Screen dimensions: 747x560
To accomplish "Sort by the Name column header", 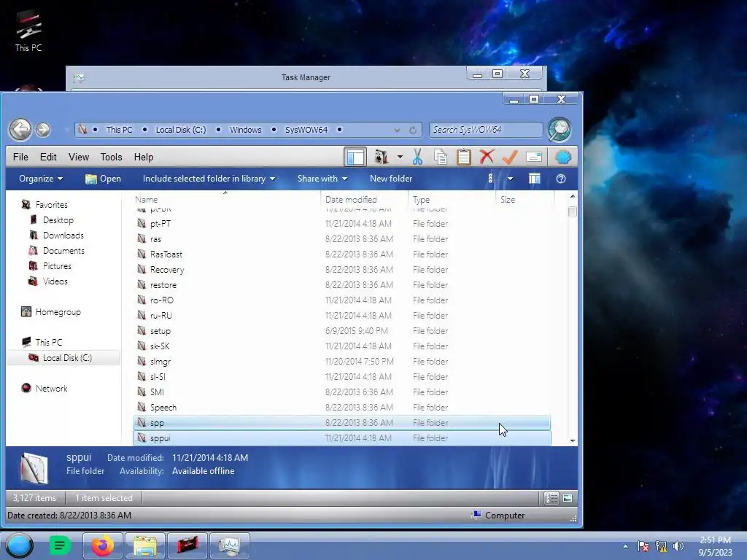I will pos(146,200).
